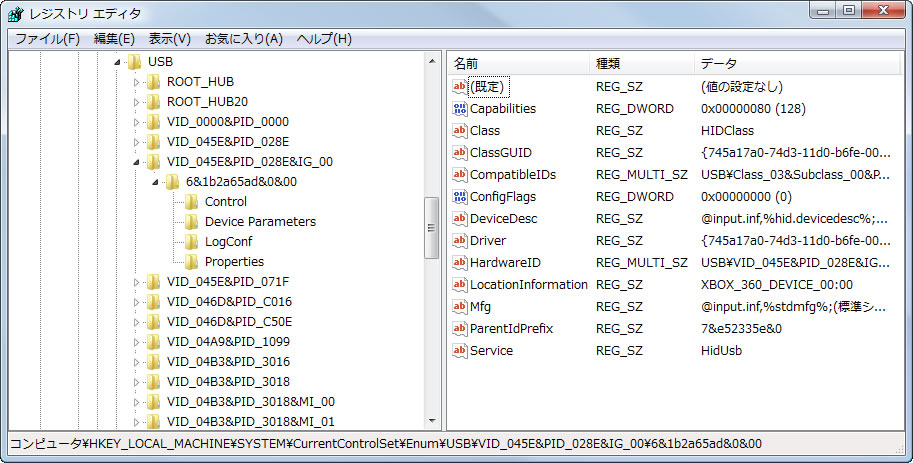Sort by the 名前 column header
The height and width of the screenshot is (463, 913).
519,63
